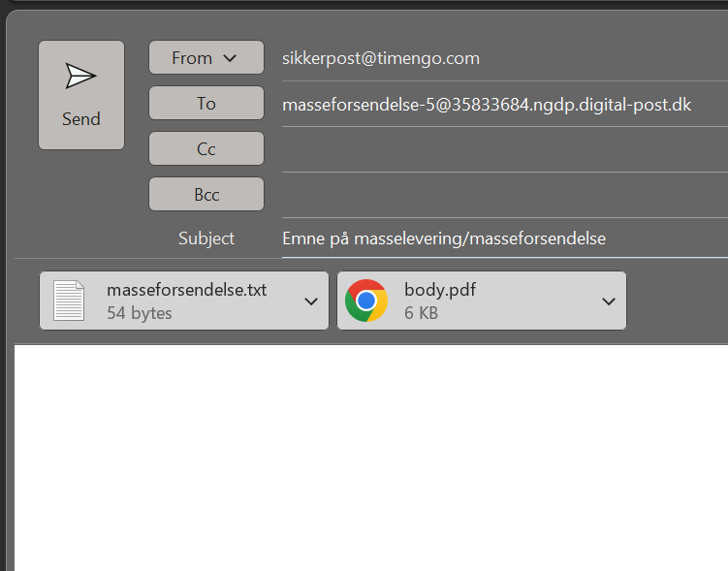The image size is (728, 571).
Task: Expand the masseforsendelse.txt attachment options arrow
Action: pyautogui.click(x=311, y=301)
